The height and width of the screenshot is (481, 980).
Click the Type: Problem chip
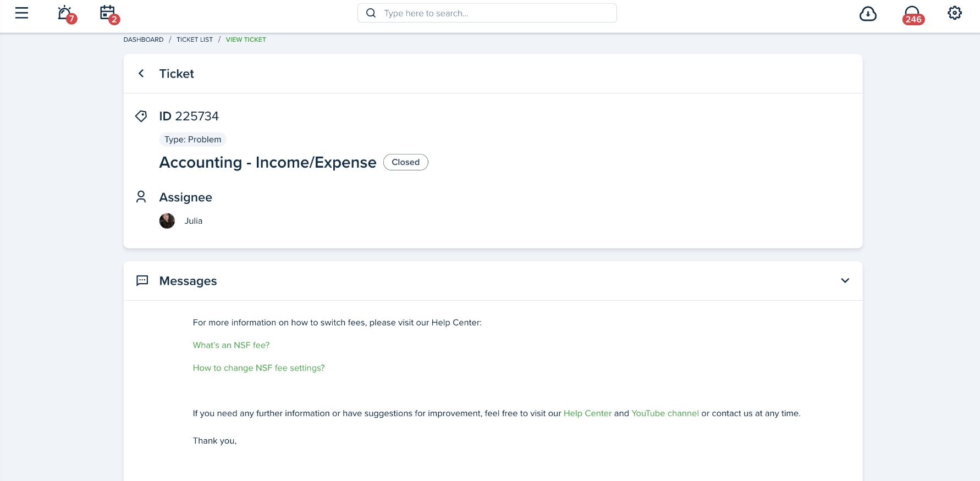pos(192,140)
